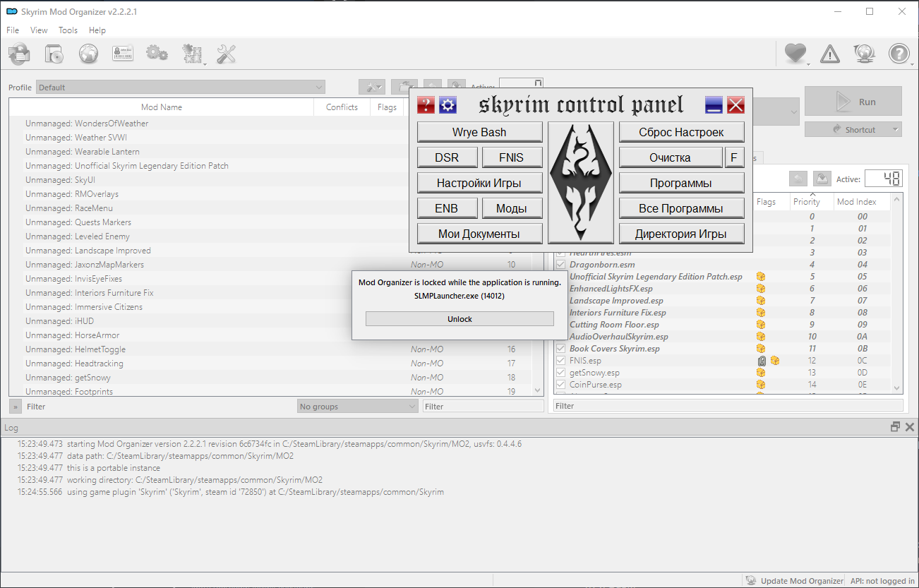Click the ENB button
The width and height of the screenshot is (919, 588).
447,208
